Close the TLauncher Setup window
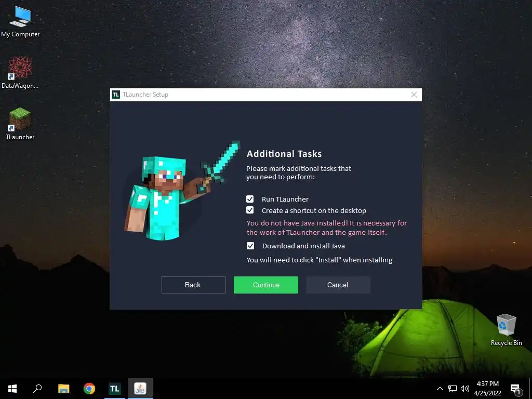The height and width of the screenshot is (399, 532). (414, 95)
